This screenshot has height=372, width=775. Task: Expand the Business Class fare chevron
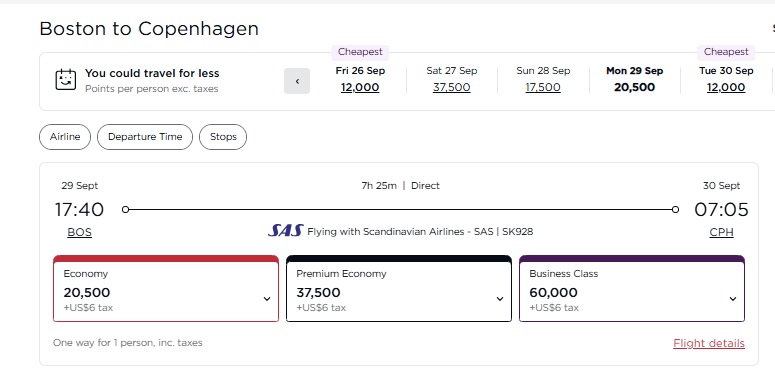pyautogui.click(x=733, y=299)
